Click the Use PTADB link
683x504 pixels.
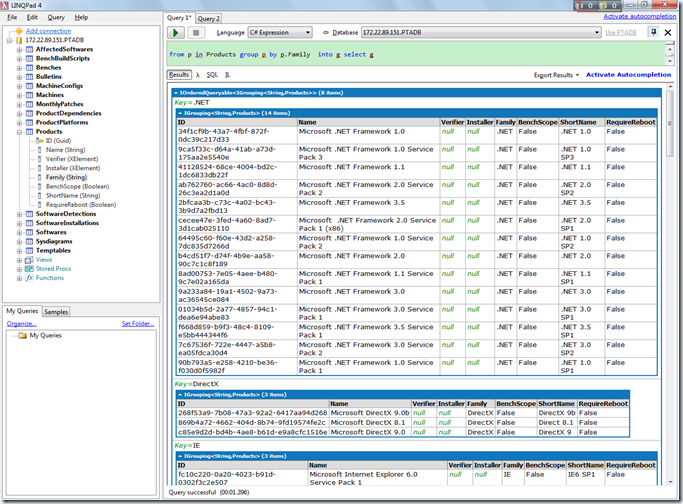(621, 33)
